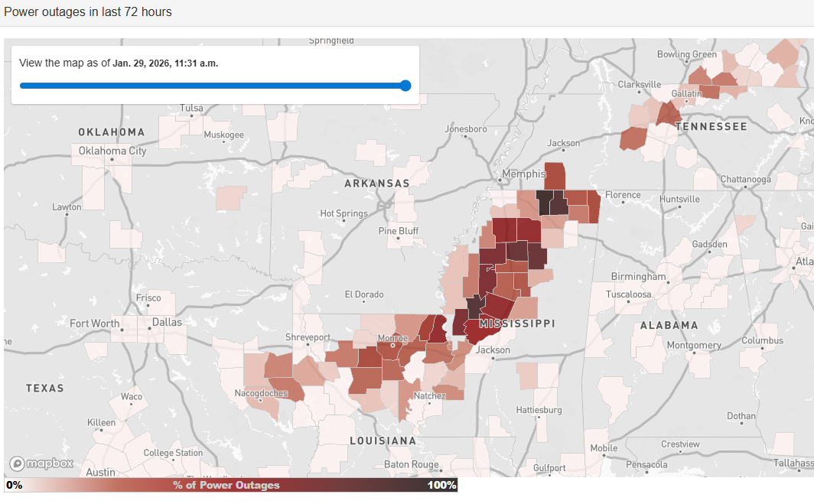Click the Hattiesburg city label
Screen dimensions: 814x504
(539, 409)
